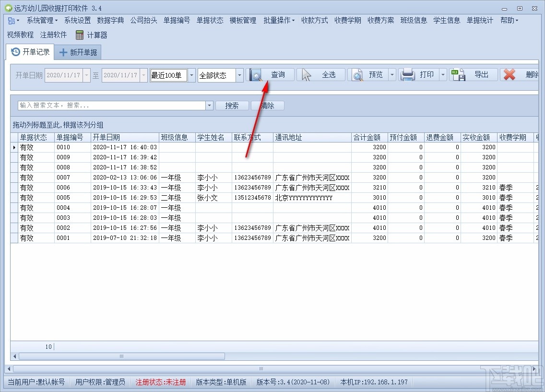Viewport: 545px width, 392px height.
Task: Open 视频教程 menu item
Action: 20,35
